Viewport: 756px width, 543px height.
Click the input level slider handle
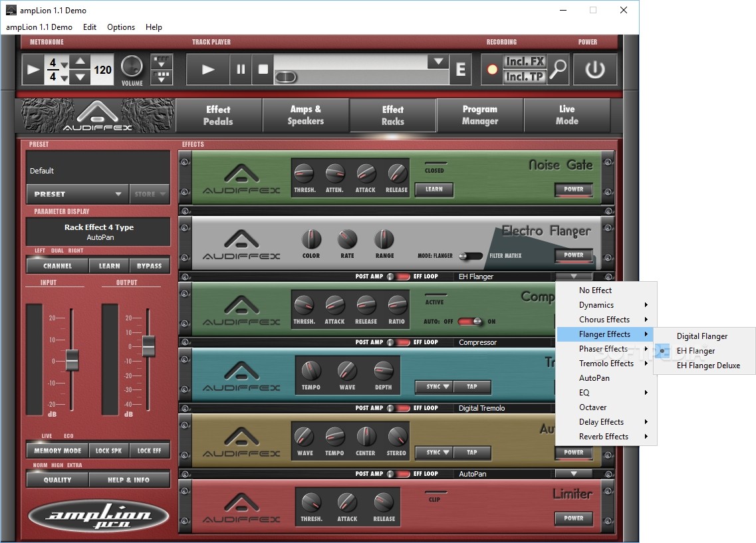pyautogui.click(x=72, y=360)
